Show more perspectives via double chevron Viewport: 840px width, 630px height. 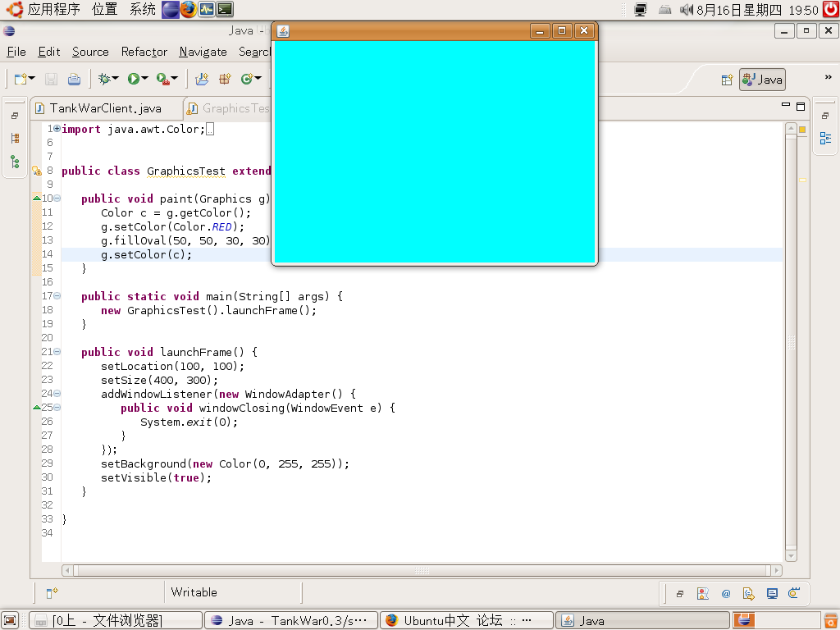click(829, 77)
